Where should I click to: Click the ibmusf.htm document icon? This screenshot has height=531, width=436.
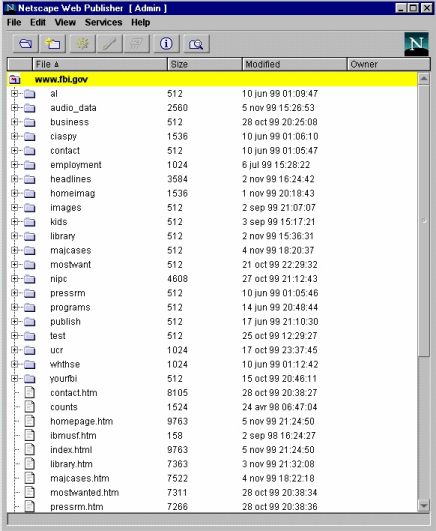pyautogui.click(x=29, y=435)
